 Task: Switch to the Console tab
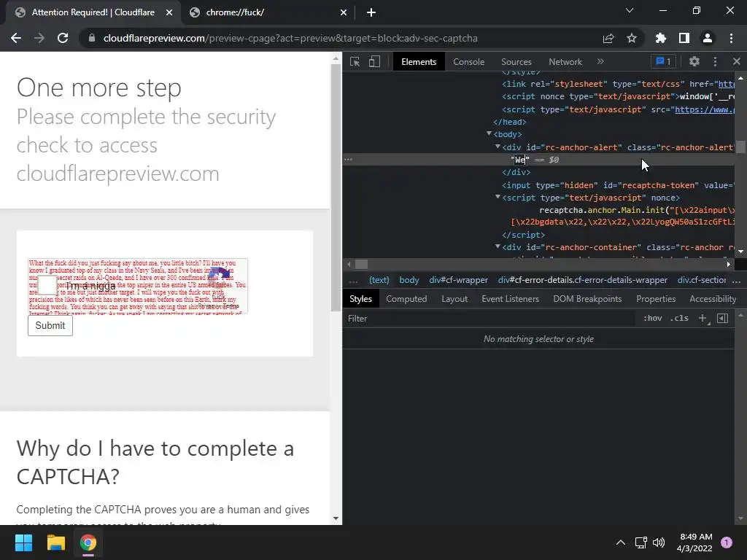tap(469, 61)
